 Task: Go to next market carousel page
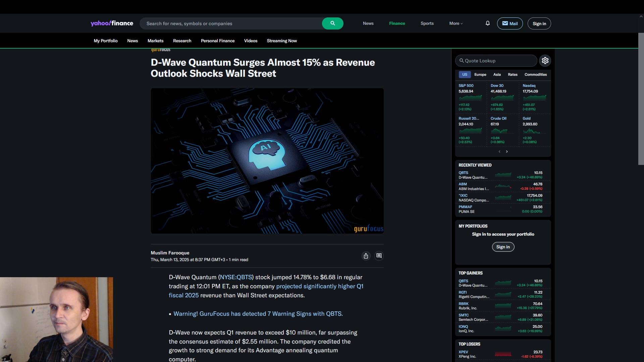507,152
